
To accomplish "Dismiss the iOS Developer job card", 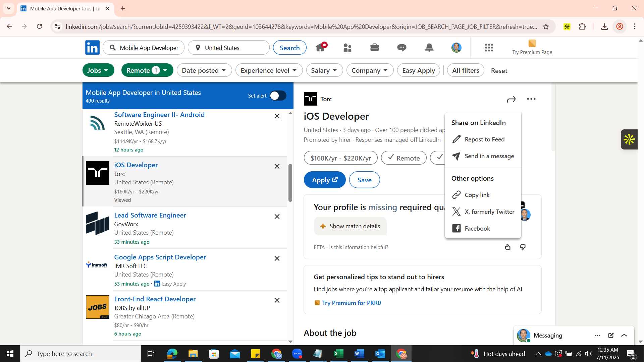I will [x=277, y=166].
